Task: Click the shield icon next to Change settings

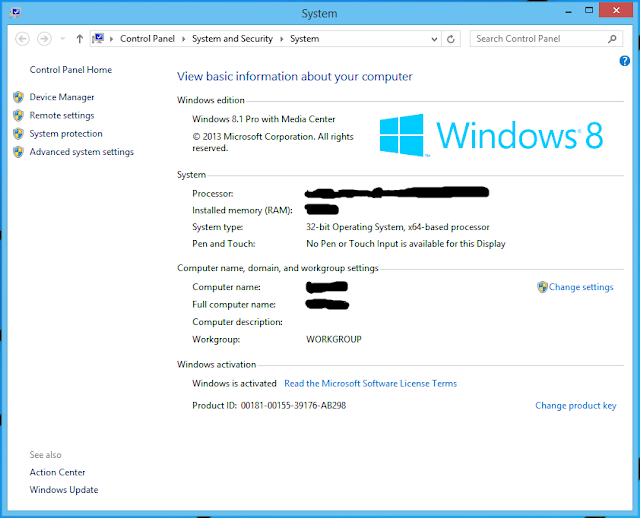Action: [542, 287]
